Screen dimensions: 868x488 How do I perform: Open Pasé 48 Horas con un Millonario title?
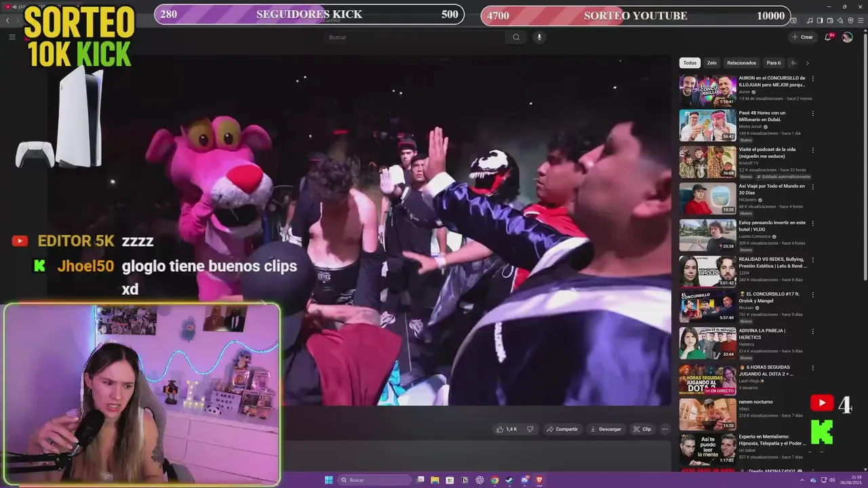[x=762, y=116]
